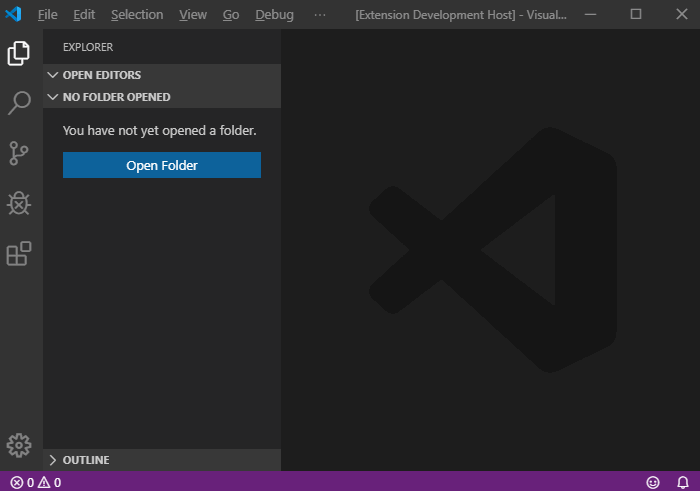
Task: Open the Edit menu
Action: (x=84, y=15)
